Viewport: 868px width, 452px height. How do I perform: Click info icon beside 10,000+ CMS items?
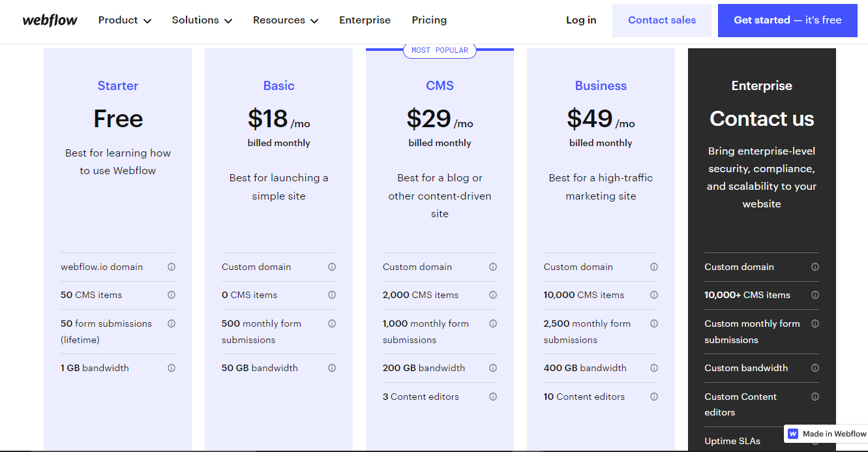coord(815,295)
